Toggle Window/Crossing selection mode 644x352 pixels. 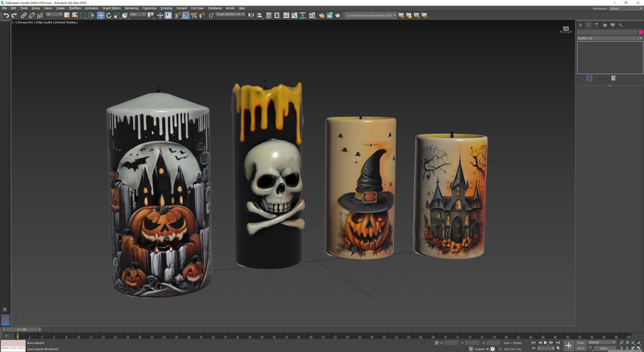[x=91, y=15]
